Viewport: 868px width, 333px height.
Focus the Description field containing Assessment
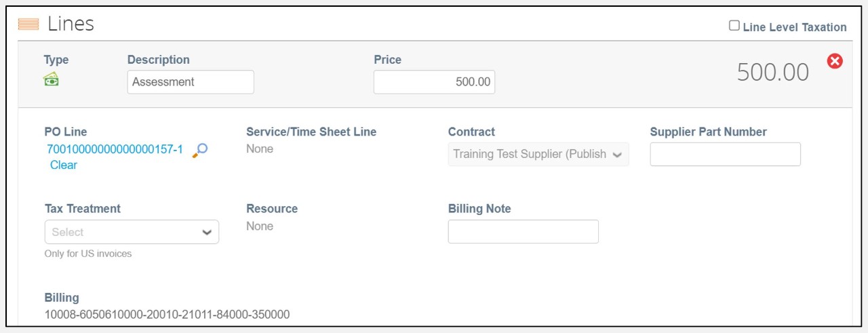coord(191,82)
